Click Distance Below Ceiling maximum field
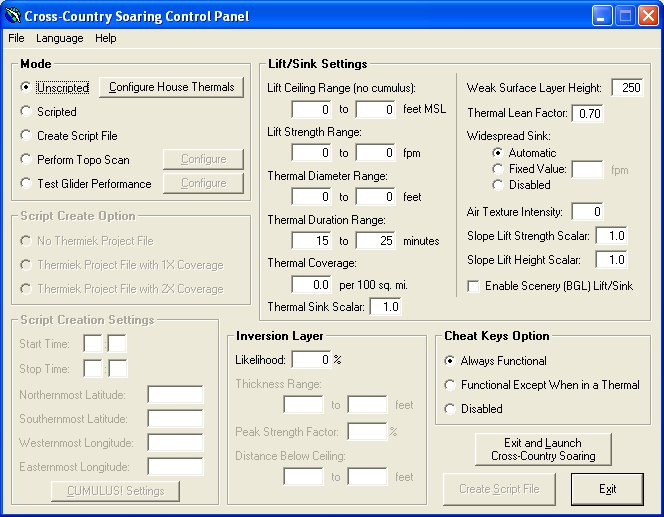664x517 pixels. (367, 476)
